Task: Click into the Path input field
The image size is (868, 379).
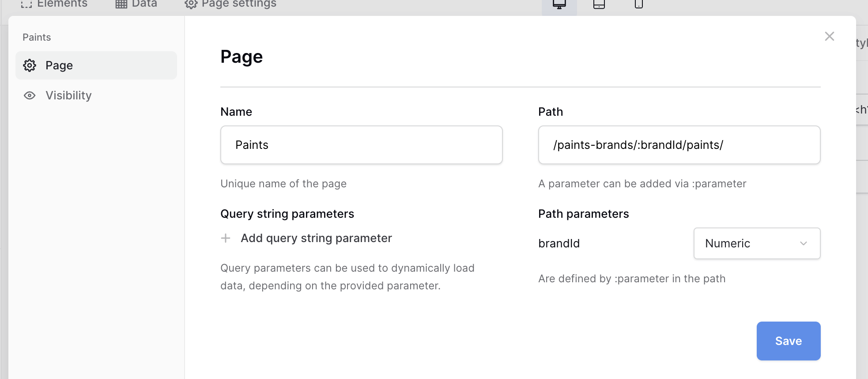Action: coord(679,145)
